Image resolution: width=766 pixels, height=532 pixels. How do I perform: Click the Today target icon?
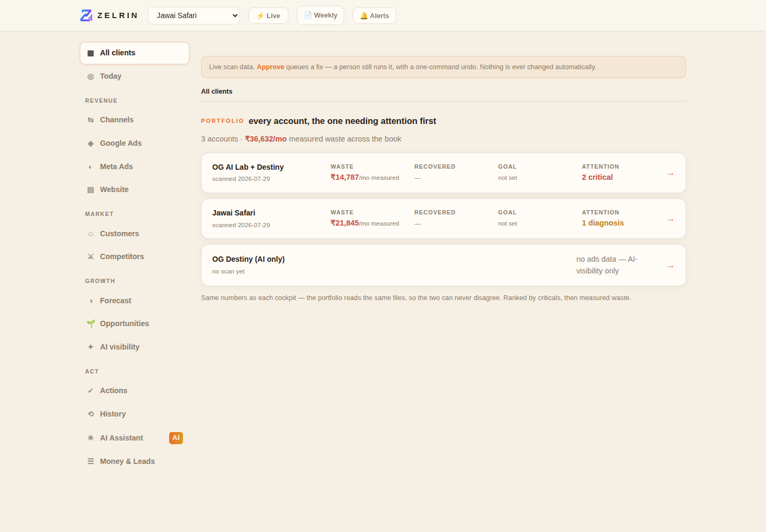[x=90, y=76]
